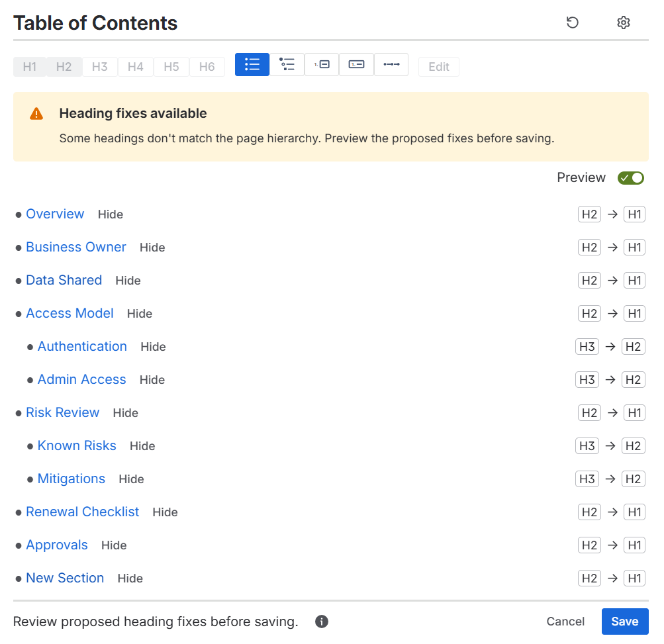Viewport: 664px width, 644px height.
Task: Toggle the H3 heading level filter
Action: pyautogui.click(x=100, y=67)
